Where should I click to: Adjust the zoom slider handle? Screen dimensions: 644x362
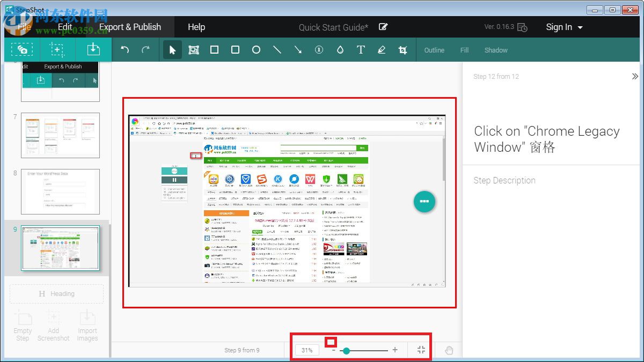[346, 350]
